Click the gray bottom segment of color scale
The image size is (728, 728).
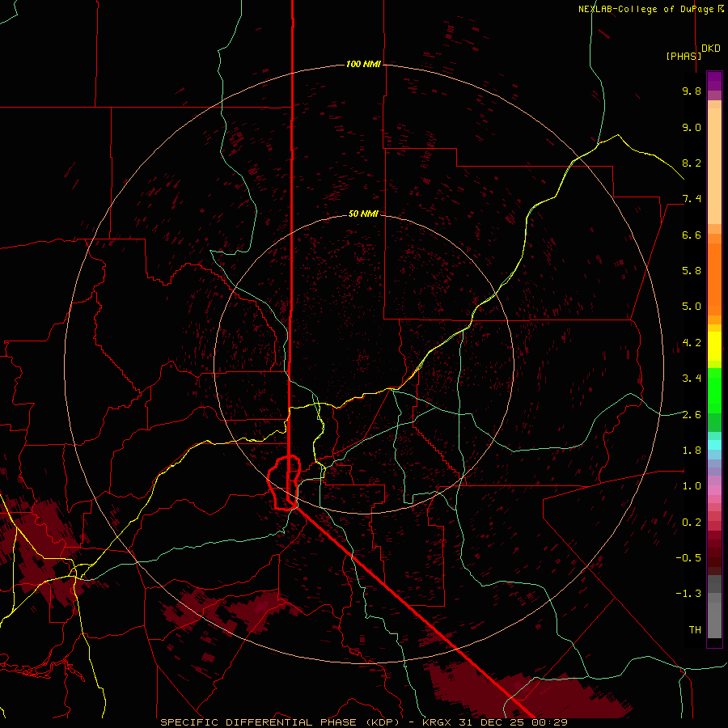[714, 620]
